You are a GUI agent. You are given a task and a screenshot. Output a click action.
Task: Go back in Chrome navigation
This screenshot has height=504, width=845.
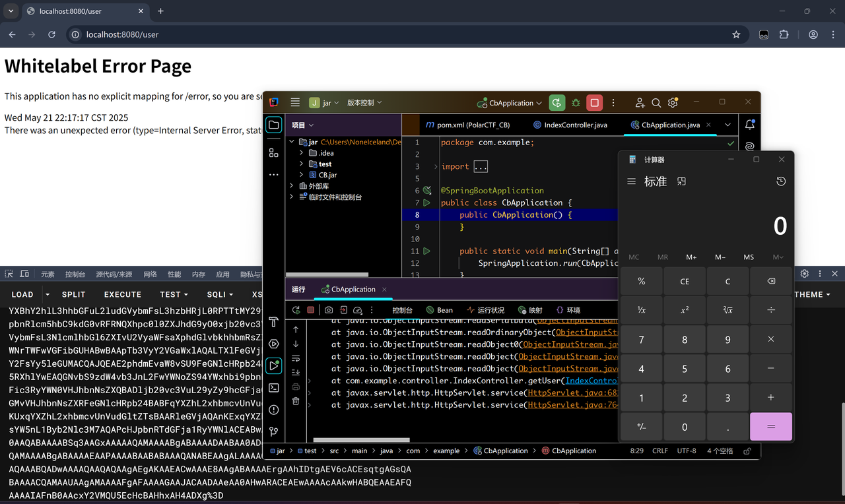tap(12, 34)
